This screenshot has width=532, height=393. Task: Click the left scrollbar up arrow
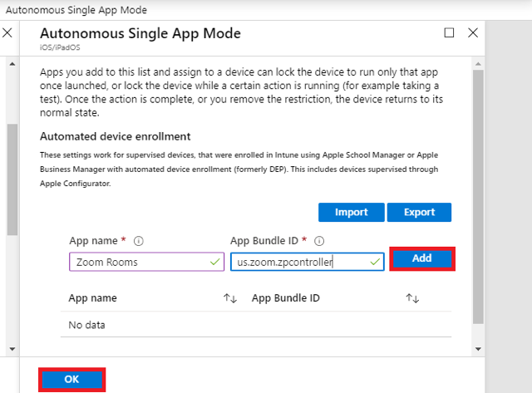(12, 64)
